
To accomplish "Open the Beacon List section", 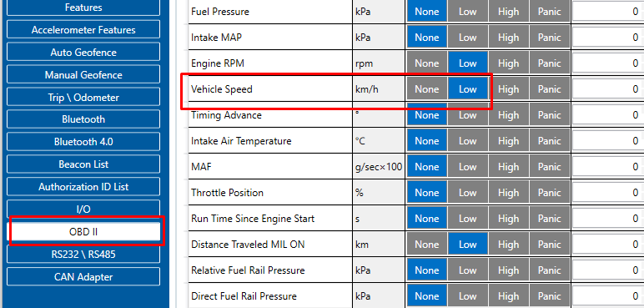I will [83, 164].
